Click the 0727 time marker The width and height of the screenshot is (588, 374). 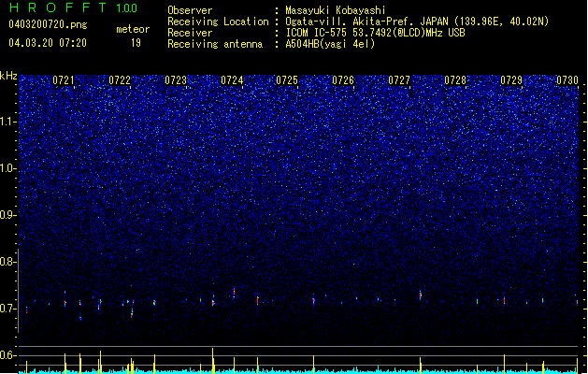(x=399, y=80)
